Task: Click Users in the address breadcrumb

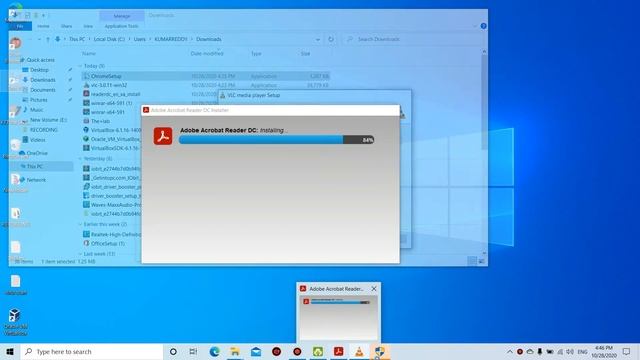Action: tap(140, 39)
